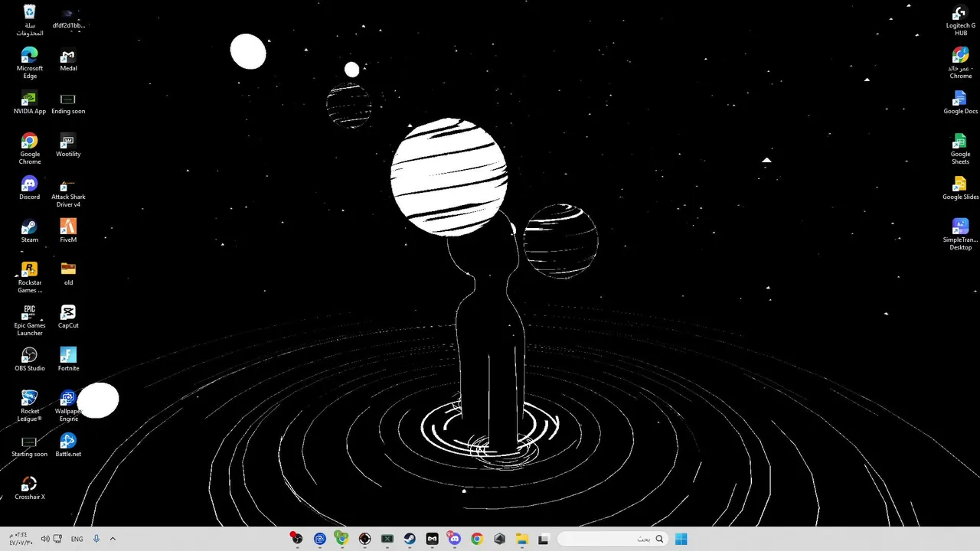This screenshot has height=551, width=980.
Task: Open the FiveM desktop shortcut
Action: pos(68,233)
